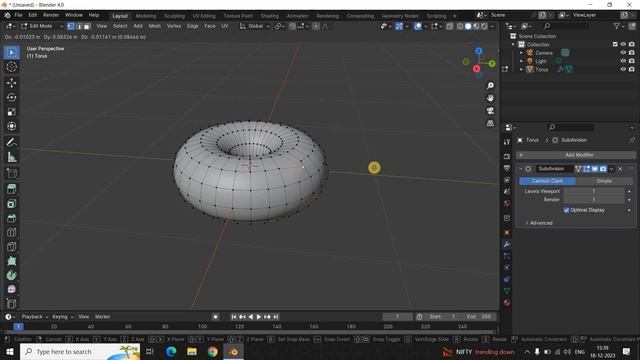Viewport: 640px width, 360px height.
Task: Collapse the Collection tree item
Action: tap(513, 44)
